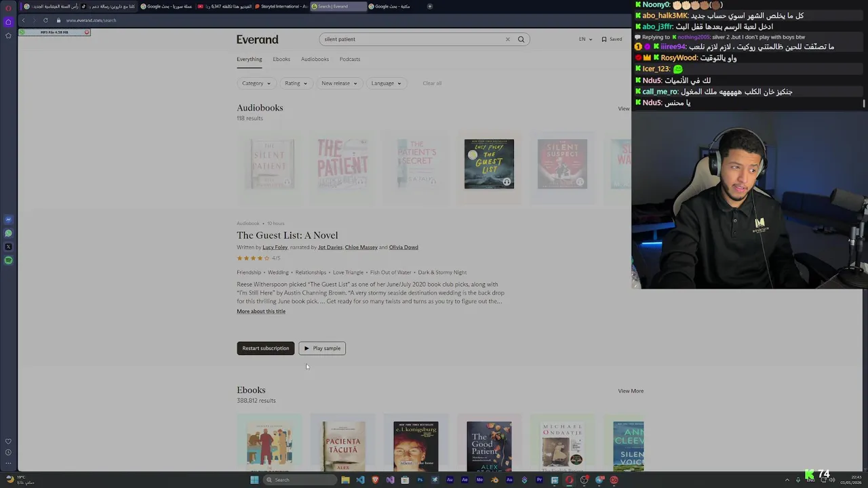The width and height of the screenshot is (868, 488).
Task: Expand the Category filter dropdown
Action: click(x=256, y=83)
